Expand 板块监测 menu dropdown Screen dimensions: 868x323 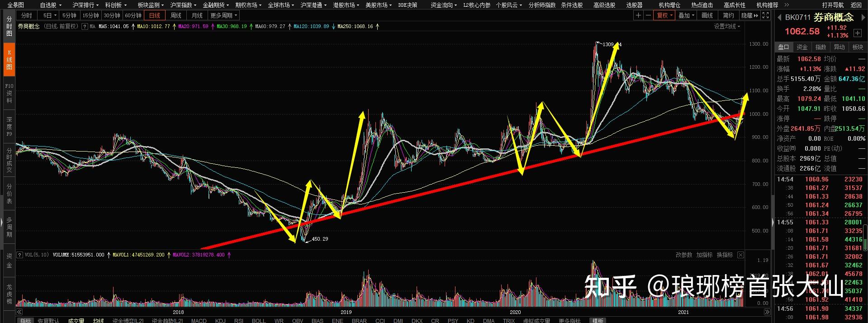click(151, 5)
